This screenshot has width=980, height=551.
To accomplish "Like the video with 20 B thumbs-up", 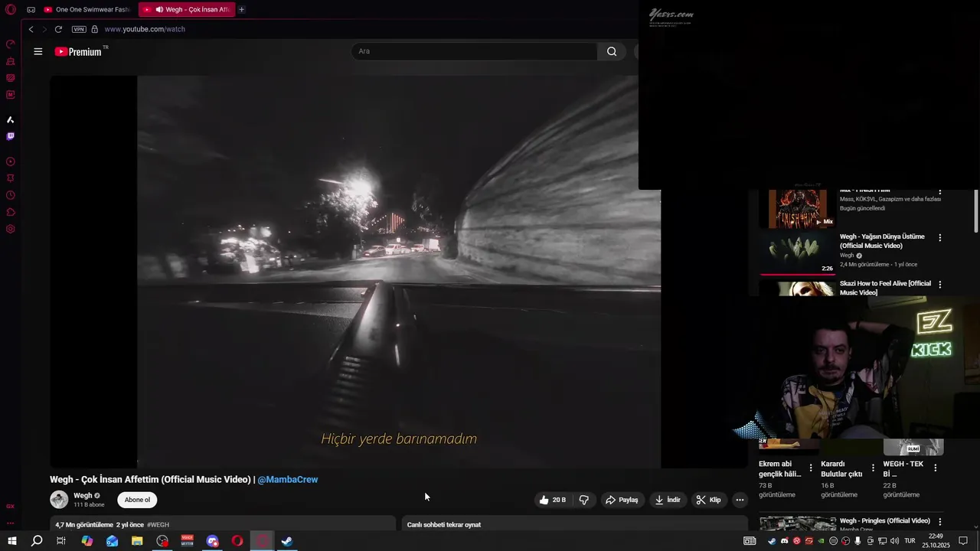I will (552, 500).
